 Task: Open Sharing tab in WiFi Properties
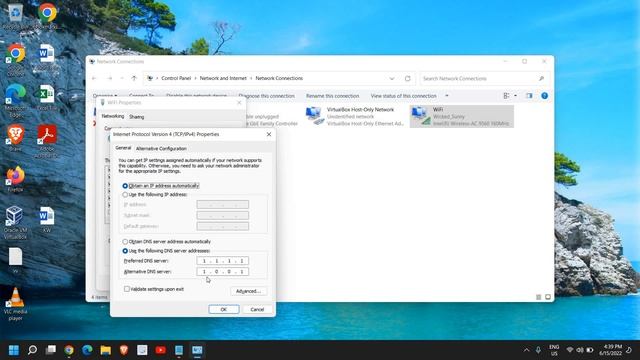pos(136,117)
